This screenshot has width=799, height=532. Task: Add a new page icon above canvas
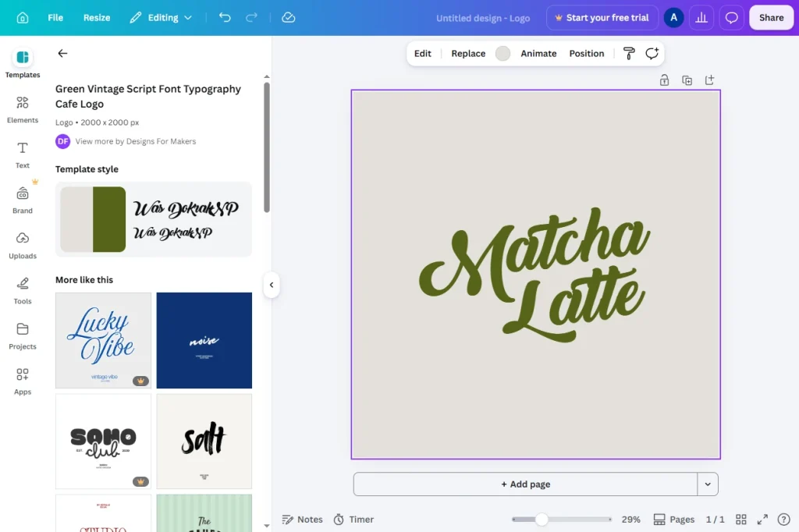709,80
